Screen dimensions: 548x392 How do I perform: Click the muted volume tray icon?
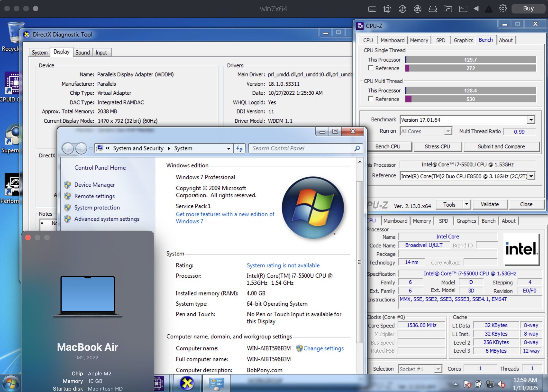[501, 384]
